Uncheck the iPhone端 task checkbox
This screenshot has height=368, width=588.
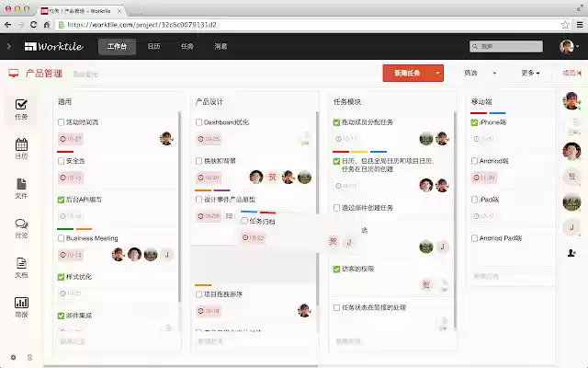(474, 122)
